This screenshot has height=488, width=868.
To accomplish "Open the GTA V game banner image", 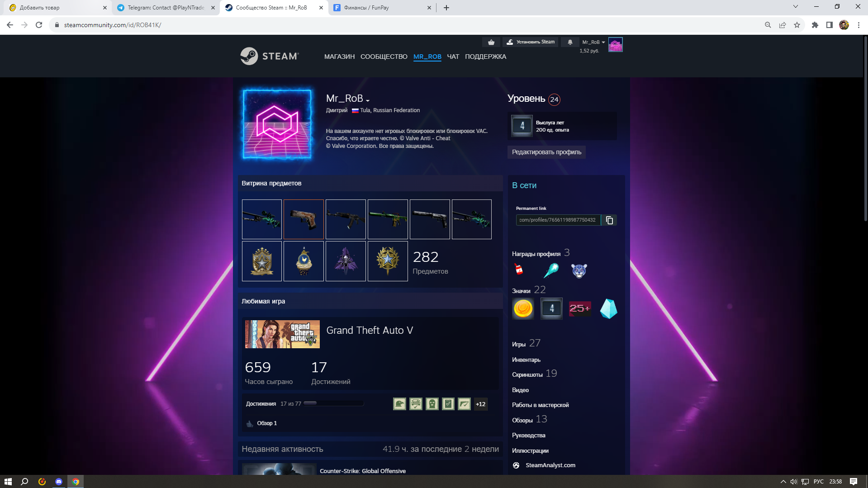I will point(282,334).
